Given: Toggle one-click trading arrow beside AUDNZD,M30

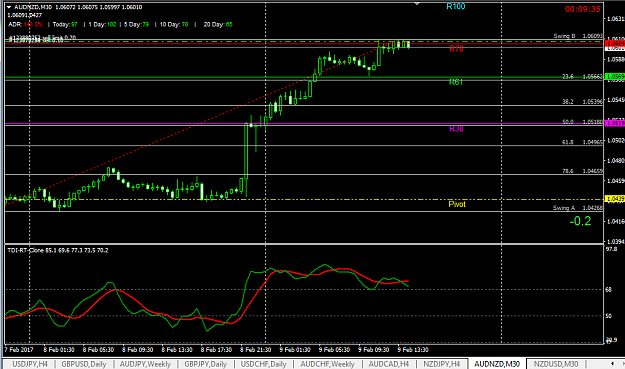Looking at the screenshot, I should pyautogui.click(x=9, y=7).
